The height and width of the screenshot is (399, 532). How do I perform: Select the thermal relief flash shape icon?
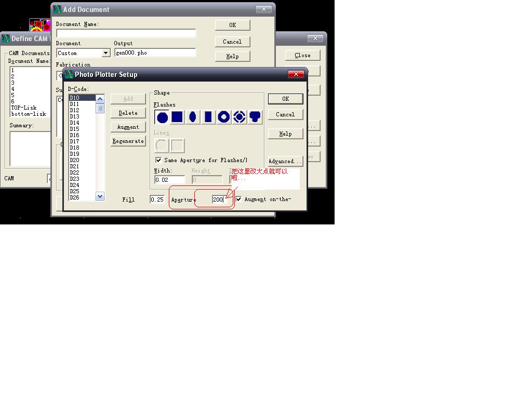(x=239, y=117)
